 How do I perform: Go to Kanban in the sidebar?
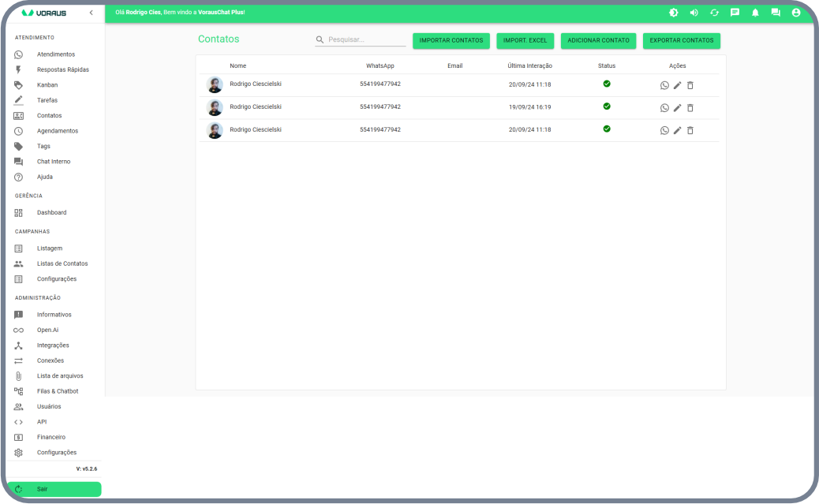click(x=47, y=85)
